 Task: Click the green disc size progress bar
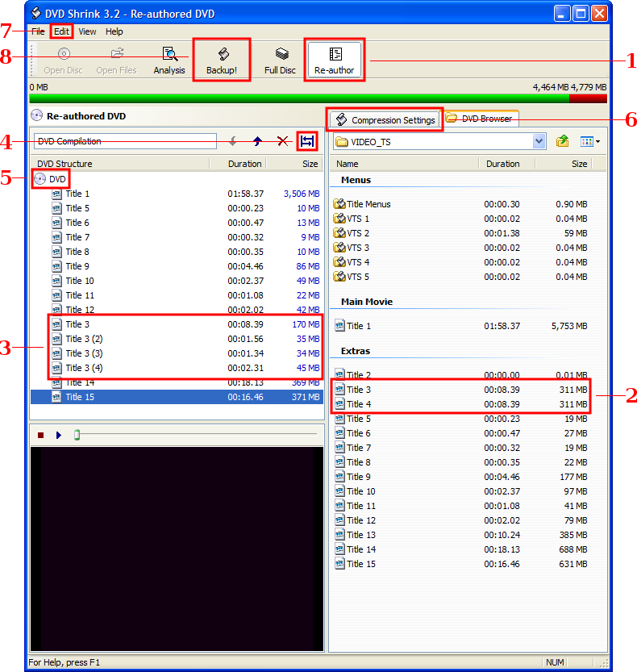pyautogui.click(x=299, y=98)
